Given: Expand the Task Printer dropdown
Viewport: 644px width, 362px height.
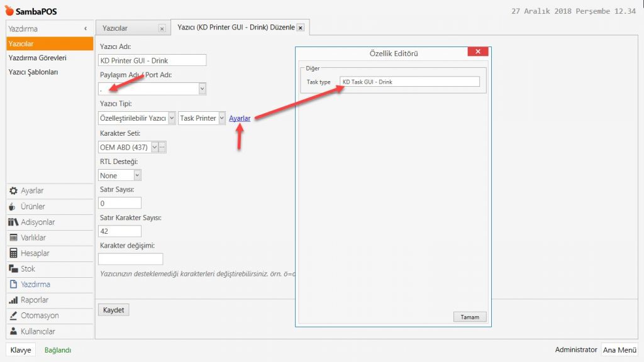Looking at the screenshot, I should pos(221,118).
